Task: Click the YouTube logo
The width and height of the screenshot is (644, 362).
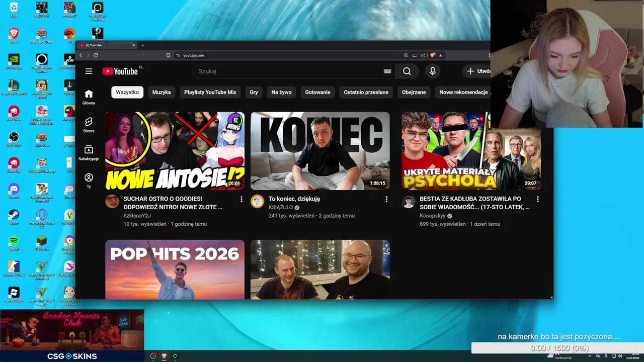Action: coord(120,71)
